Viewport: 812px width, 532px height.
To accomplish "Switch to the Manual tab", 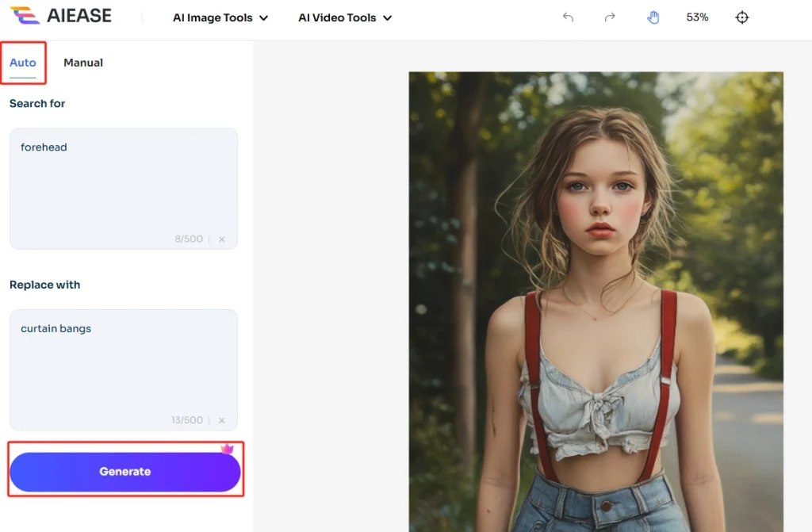I will point(82,62).
